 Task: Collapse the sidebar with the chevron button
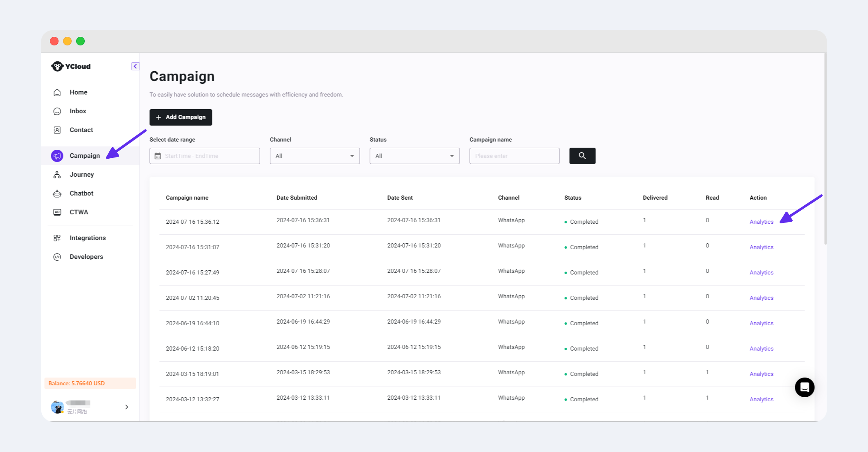[x=135, y=66]
